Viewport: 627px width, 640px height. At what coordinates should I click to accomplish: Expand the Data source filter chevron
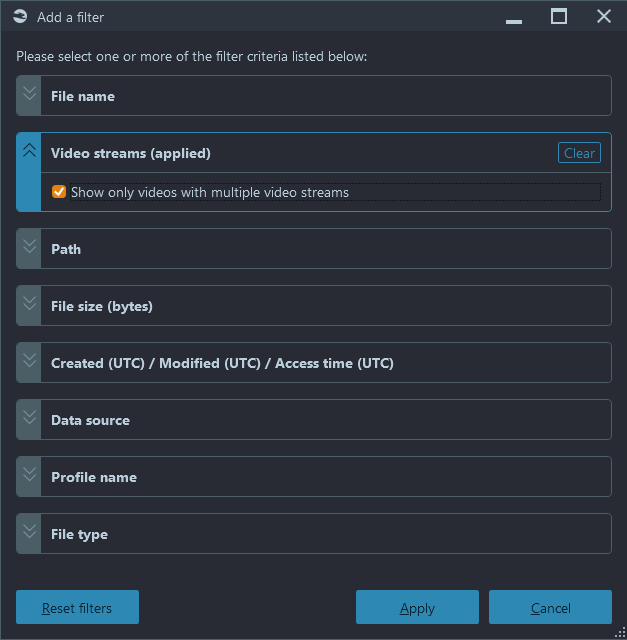29,418
